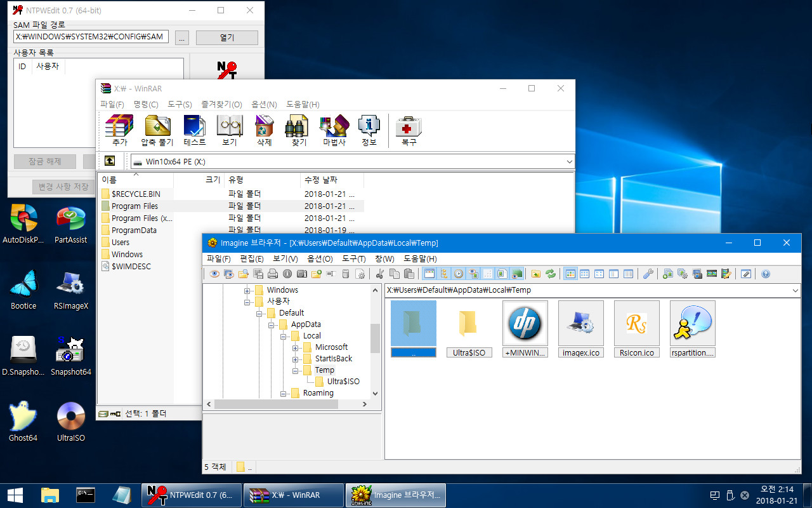Click the paste clipboard icon in Imagine toolbar
This screenshot has height=508, width=812.
pos(409,274)
